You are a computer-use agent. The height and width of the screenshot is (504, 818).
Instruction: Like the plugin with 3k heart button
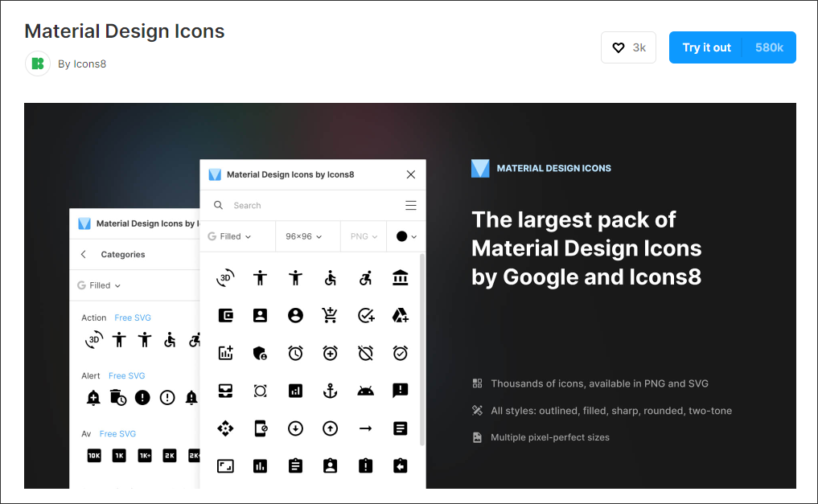628,47
